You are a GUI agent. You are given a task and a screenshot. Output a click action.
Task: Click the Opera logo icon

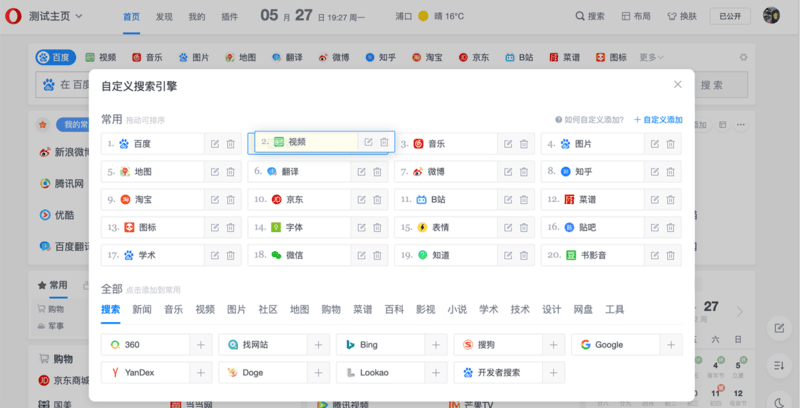pyautogui.click(x=13, y=16)
